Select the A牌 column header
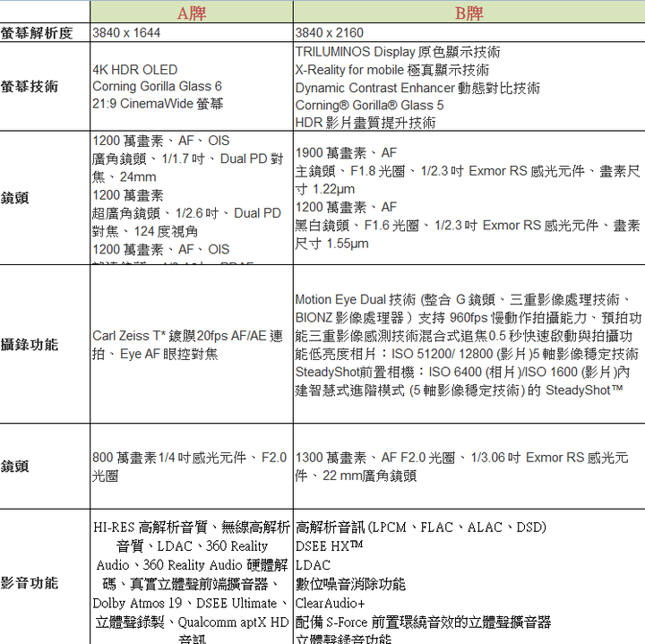Screen dimensions: 645x644 pyautogui.click(x=192, y=13)
